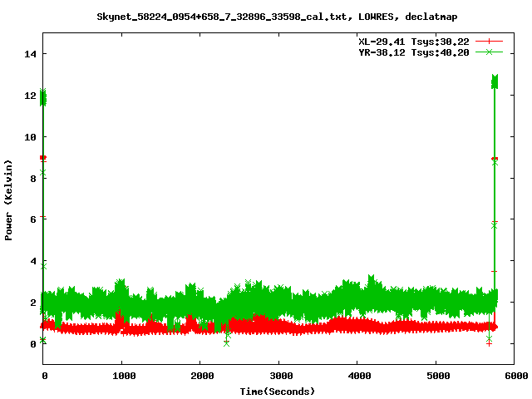532x399 pixels.
Task: Click the Power (Kelvin) y-axis label
Action: tap(8, 200)
